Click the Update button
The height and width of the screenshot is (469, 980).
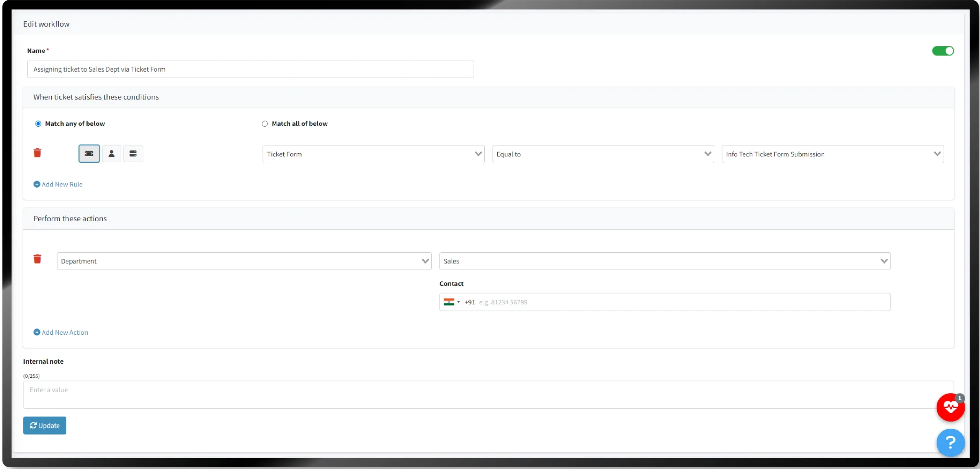click(44, 425)
